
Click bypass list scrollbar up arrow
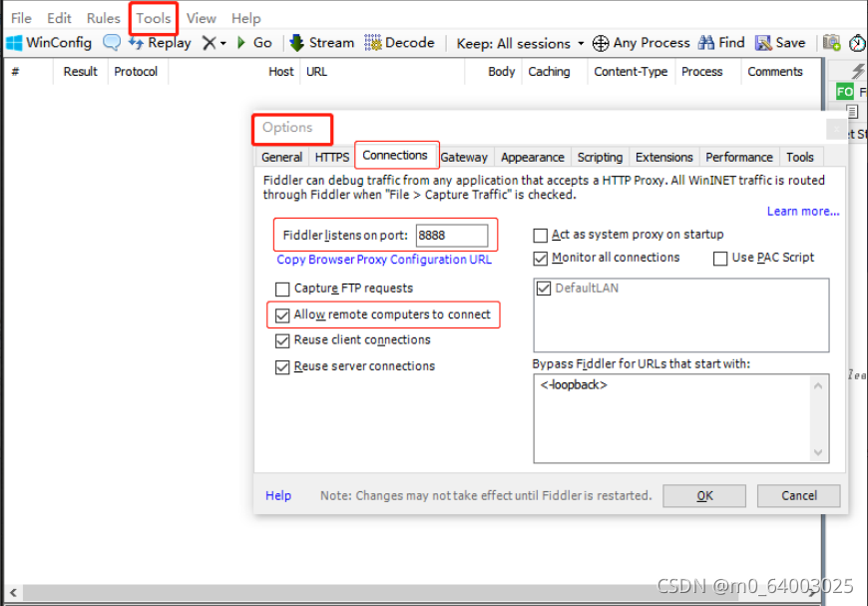point(818,385)
